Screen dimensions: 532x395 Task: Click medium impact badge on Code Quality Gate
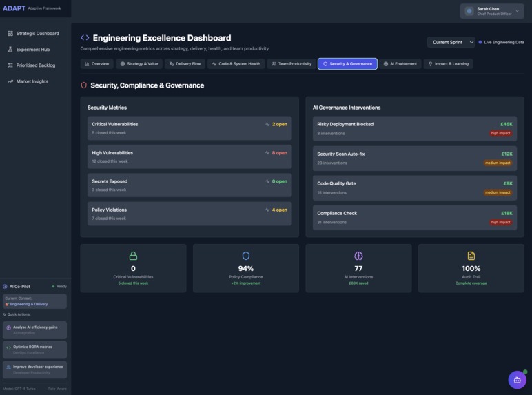[x=498, y=192]
